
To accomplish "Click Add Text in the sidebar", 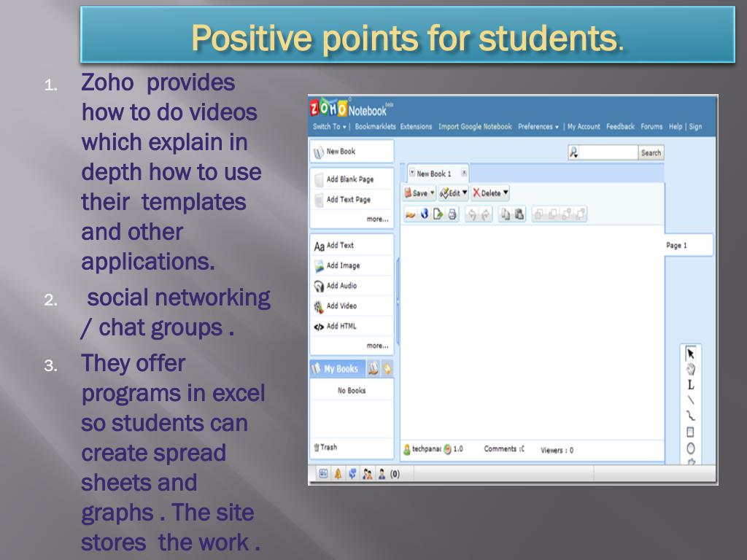I will click(352, 245).
